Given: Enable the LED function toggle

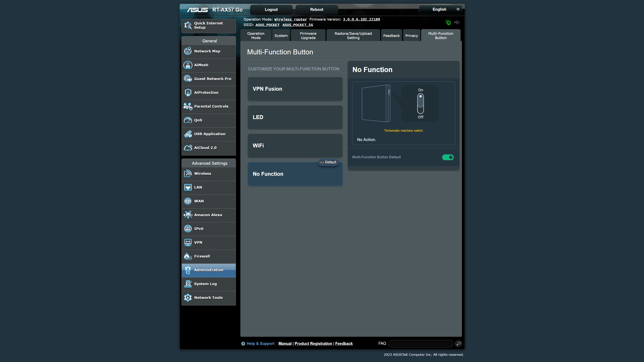Looking at the screenshot, I should pyautogui.click(x=295, y=117).
